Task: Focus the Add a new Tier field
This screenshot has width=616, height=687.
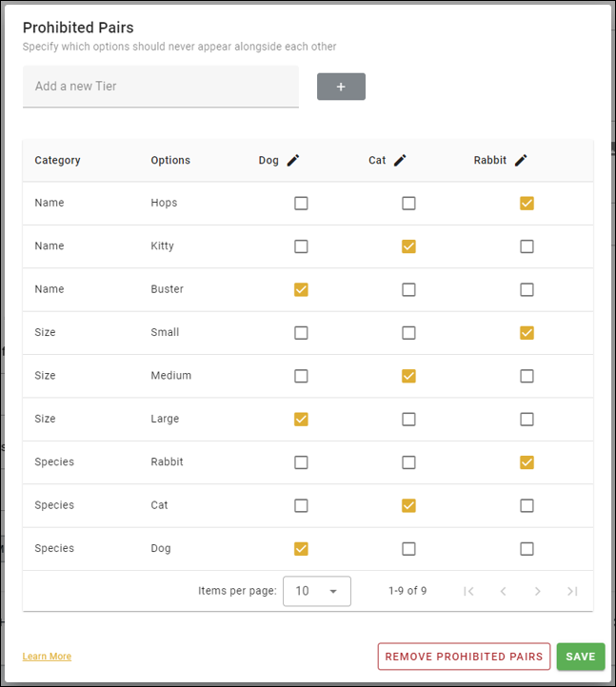Action: (161, 87)
